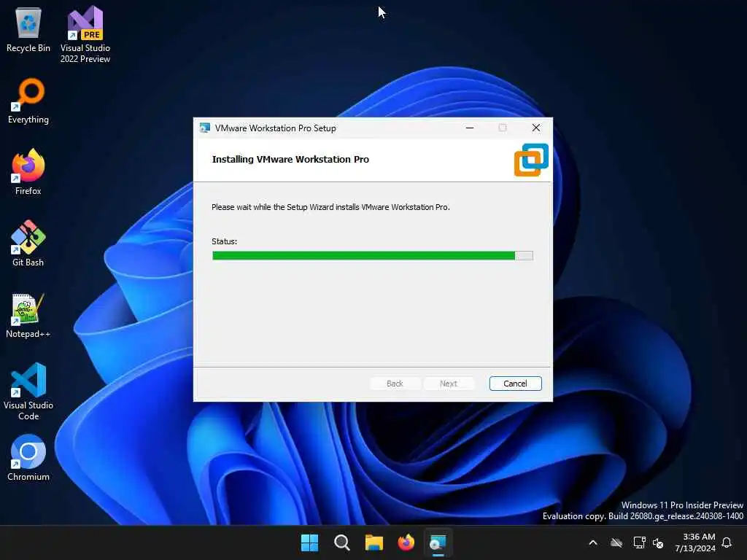Click the 'Status:' label
Screen dimensions: 747x560
tap(225, 241)
